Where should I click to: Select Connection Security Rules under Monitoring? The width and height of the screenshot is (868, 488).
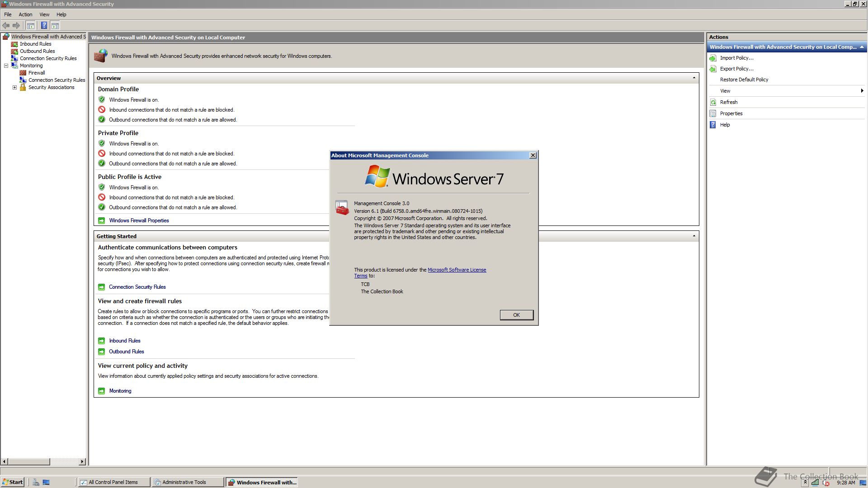(x=57, y=80)
